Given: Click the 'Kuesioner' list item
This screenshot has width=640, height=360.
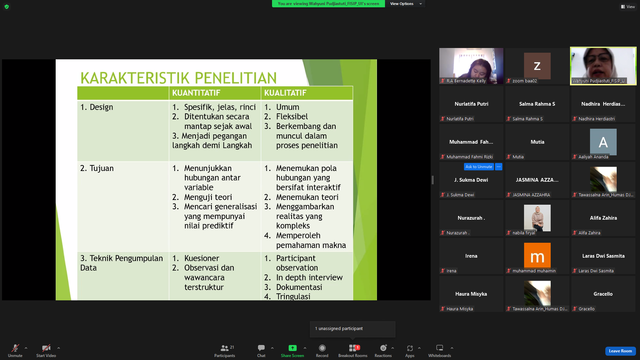Looking at the screenshot, I should click(x=202, y=258).
